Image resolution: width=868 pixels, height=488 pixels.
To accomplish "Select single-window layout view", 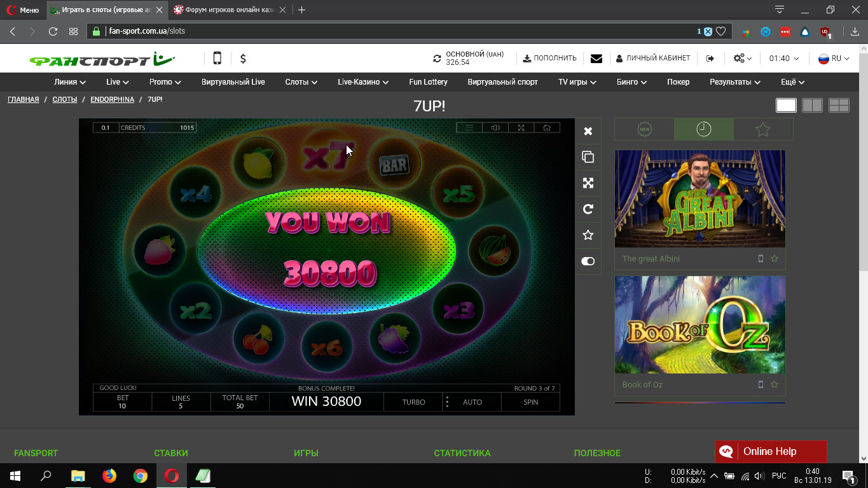I will coord(786,106).
